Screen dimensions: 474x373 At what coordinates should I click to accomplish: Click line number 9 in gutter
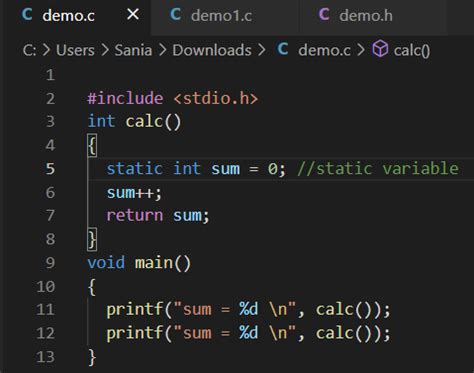pyautogui.click(x=50, y=263)
